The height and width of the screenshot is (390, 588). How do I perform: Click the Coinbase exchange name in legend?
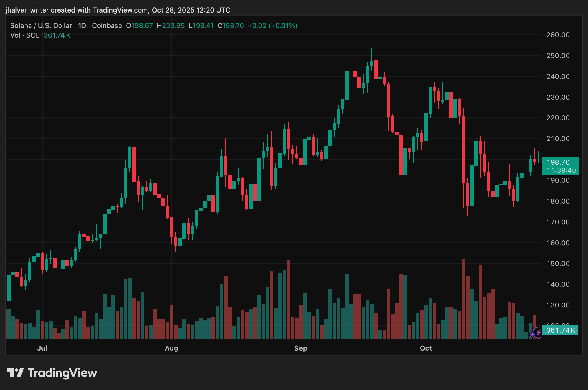(107, 26)
